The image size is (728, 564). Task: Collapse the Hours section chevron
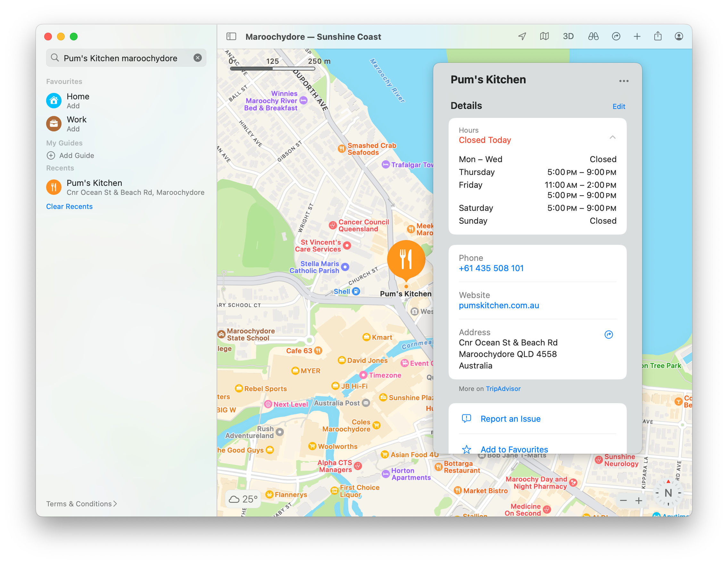[x=612, y=137]
